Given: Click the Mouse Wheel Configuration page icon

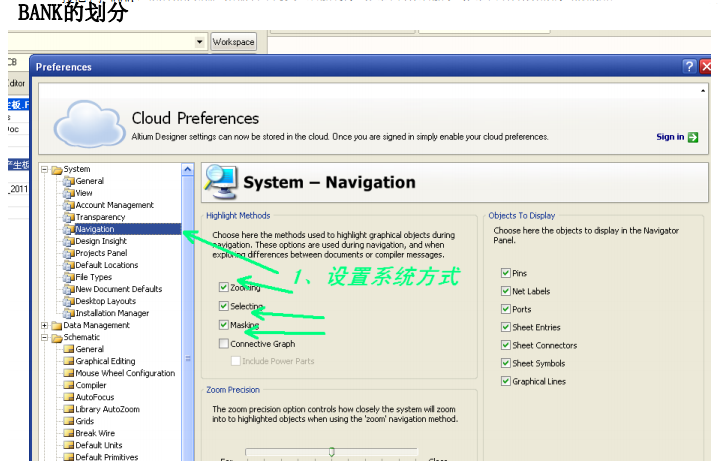Looking at the screenshot, I should tap(69, 373).
